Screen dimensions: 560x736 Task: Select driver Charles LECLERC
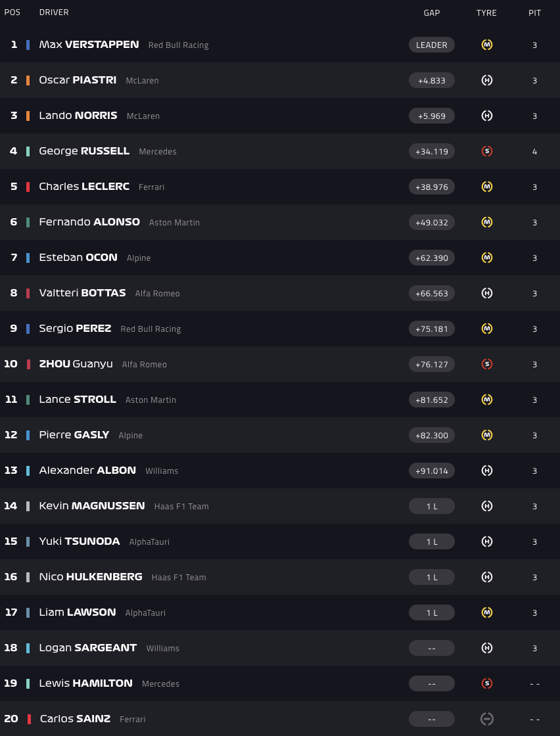(x=84, y=187)
